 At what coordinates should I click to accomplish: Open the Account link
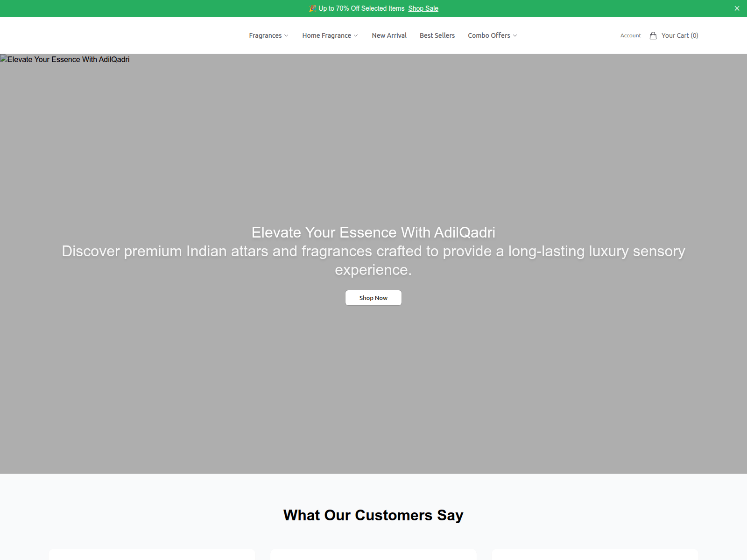[630, 35]
